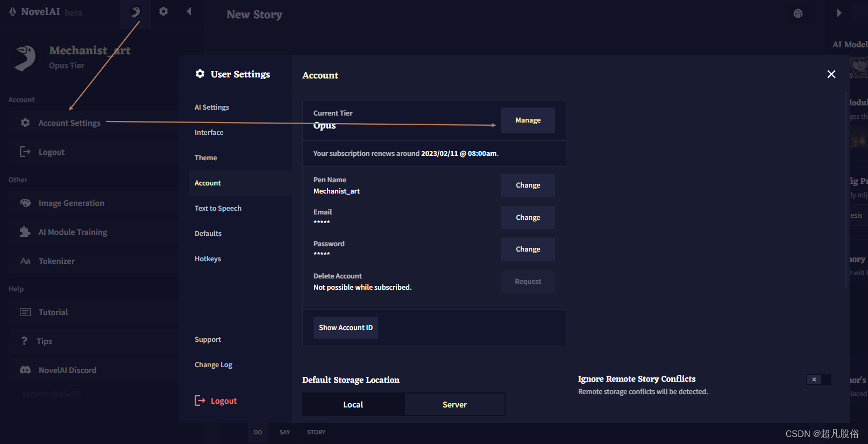This screenshot has width=868, height=444.
Task: Click the red Logout button in settings
Action: click(x=216, y=401)
